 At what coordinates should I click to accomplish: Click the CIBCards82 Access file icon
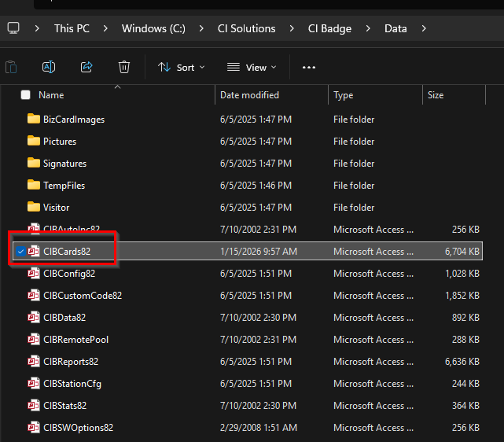(34, 251)
